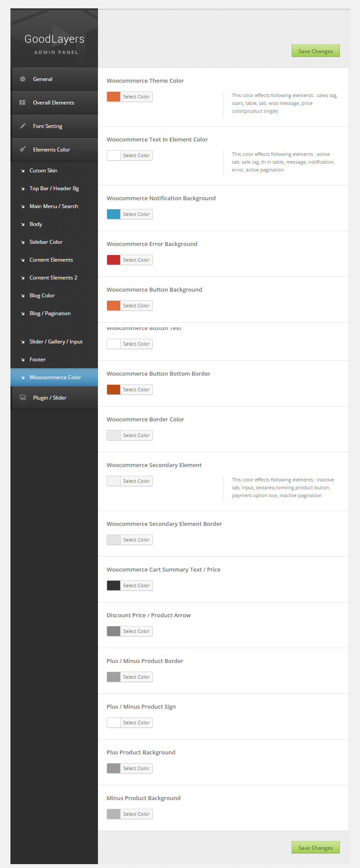Open the General settings menu
Screen dimensions: 360x868
click(x=54, y=79)
